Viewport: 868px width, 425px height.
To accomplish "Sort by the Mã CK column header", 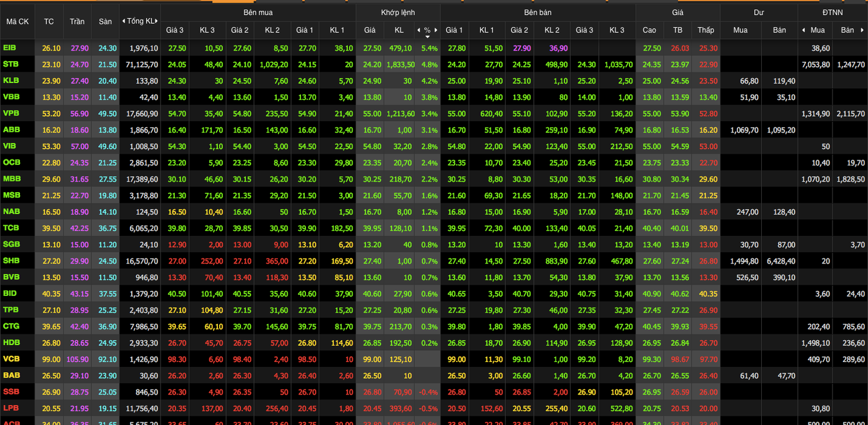I will pyautogui.click(x=17, y=21).
